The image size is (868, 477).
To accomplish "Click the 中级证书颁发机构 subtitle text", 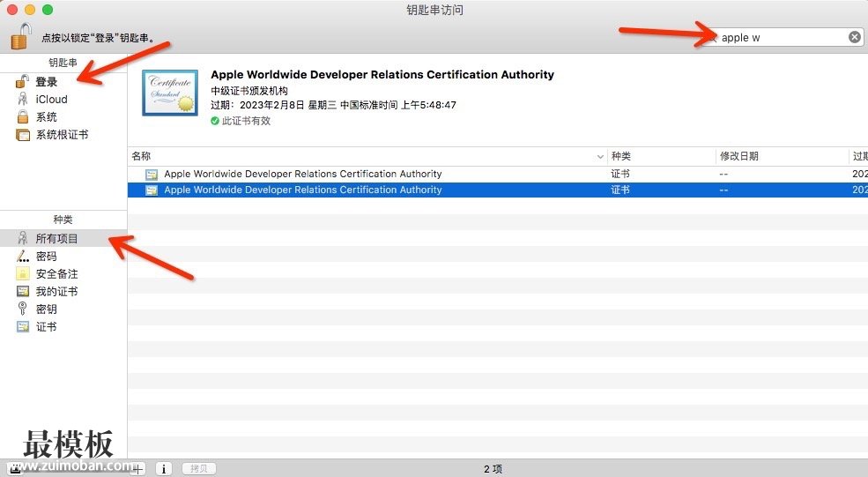I will pos(249,91).
